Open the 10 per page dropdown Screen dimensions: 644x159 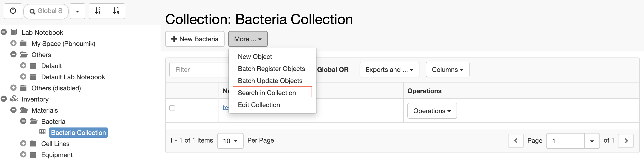point(230,141)
